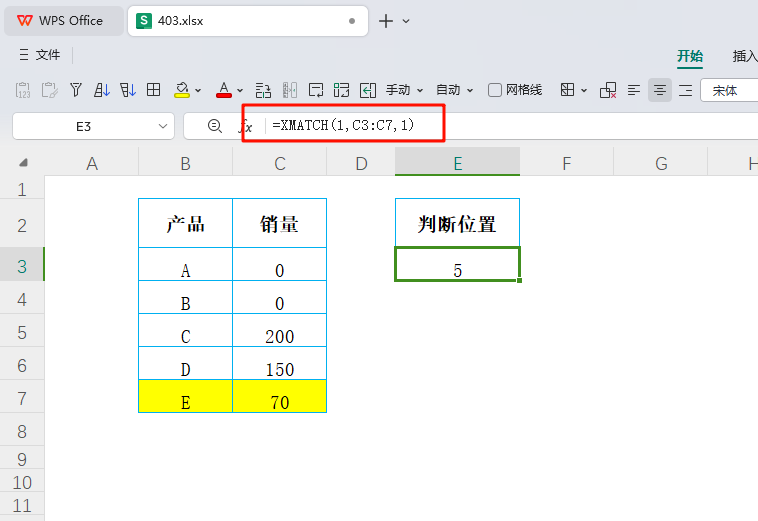Click the merge cells arrows icon
758x521 pixels.
tap(341, 90)
